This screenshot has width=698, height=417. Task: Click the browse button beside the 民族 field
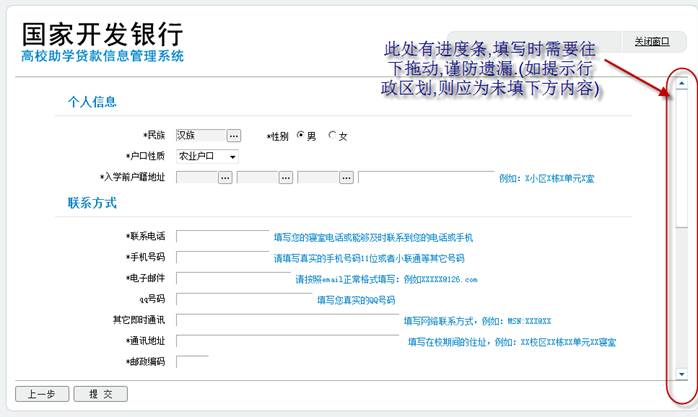(234, 135)
